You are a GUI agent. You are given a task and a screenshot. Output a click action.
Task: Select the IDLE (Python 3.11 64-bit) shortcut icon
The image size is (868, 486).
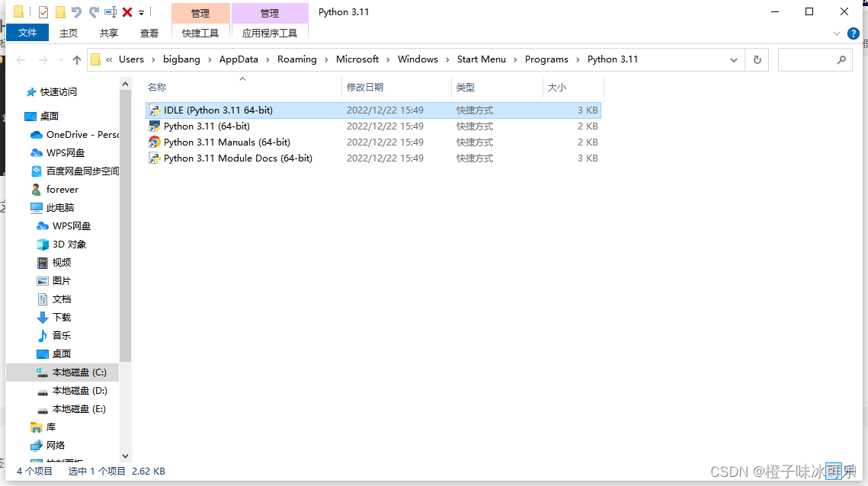click(155, 110)
